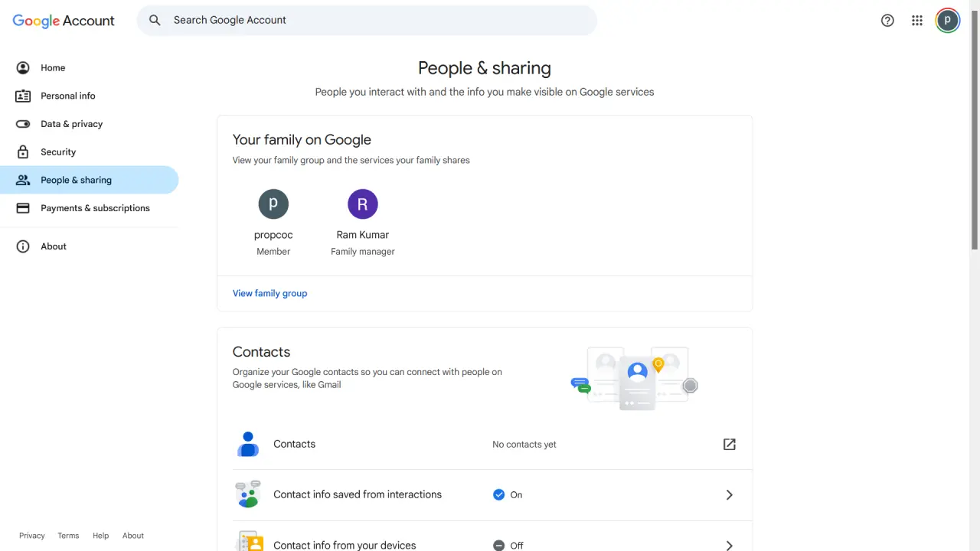The image size is (980, 551).
Task: Click the Data & privacy toggle icon
Action: pos(23,124)
